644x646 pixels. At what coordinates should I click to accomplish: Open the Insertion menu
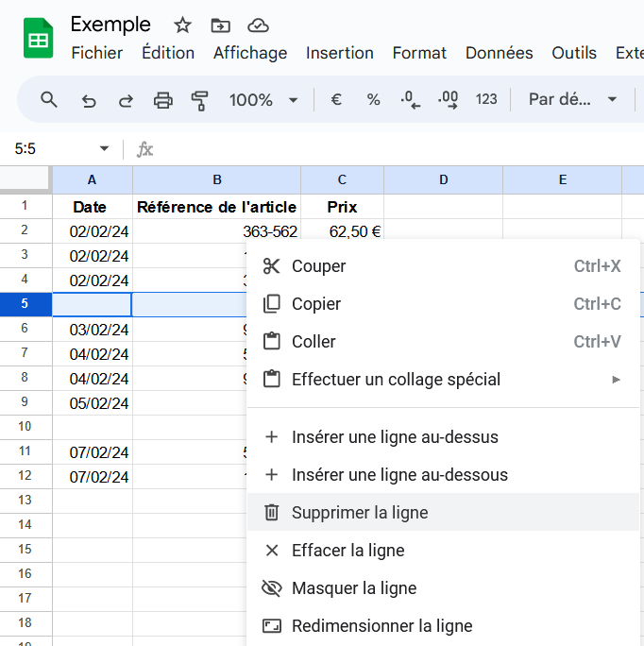340,53
